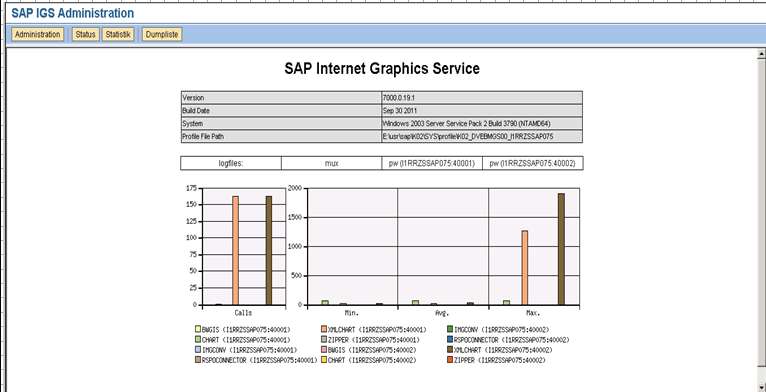Screen dimensions: 766x392
Task: Click the XMLCHART 40001 orange legend swatch
Action: click(324, 329)
